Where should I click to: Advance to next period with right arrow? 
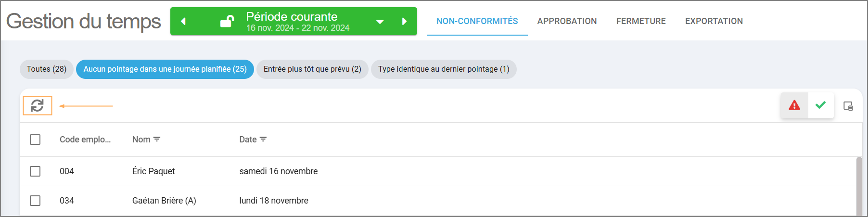tap(404, 21)
